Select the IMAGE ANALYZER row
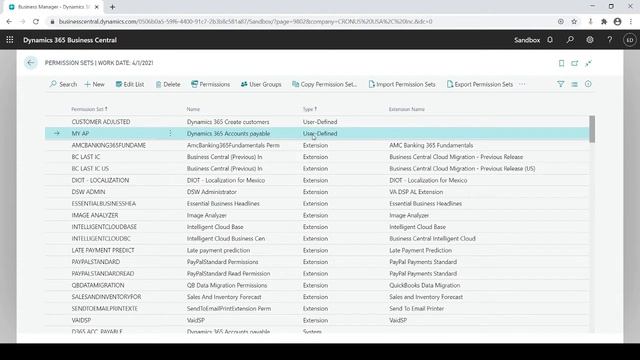The image size is (640, 360). pos(317,215)
